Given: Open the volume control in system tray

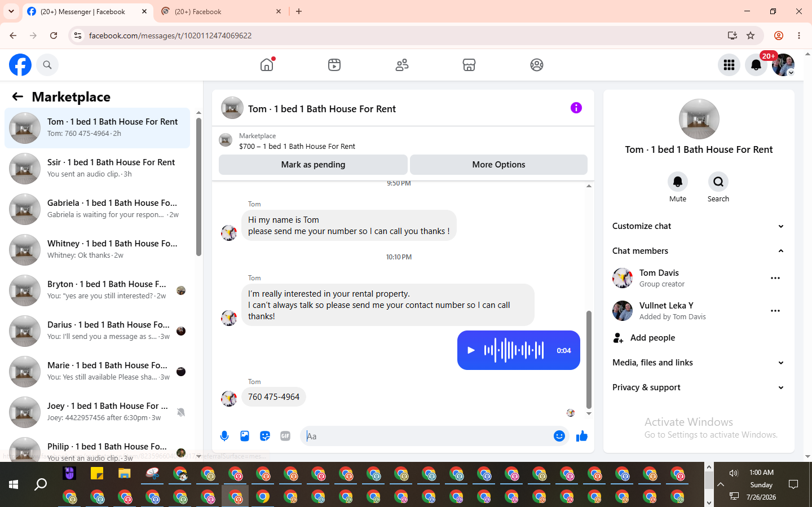Looking at the screenshot, I should 734,473.
